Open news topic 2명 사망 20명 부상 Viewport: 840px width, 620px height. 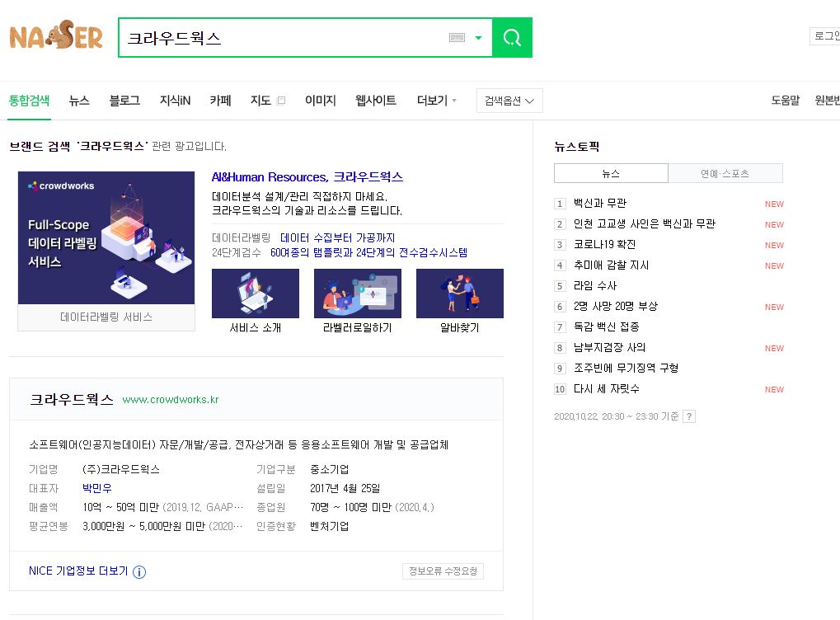coord(616,306)
